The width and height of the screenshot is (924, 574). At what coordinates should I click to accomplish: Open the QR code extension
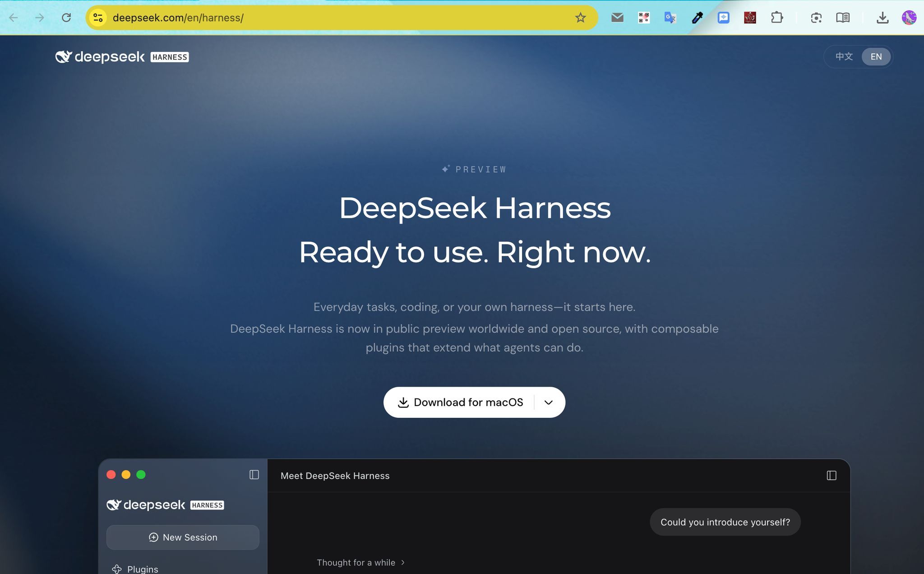[644, 18]
